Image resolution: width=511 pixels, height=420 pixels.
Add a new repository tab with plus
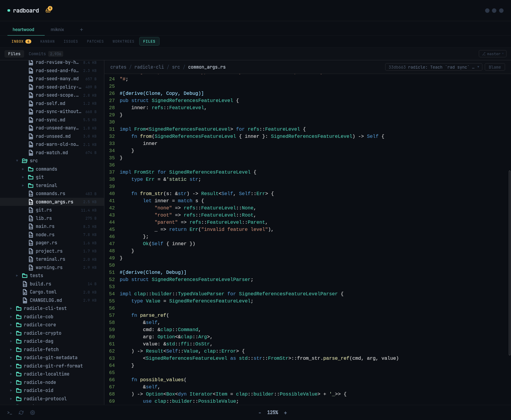pyautogui.click(x=81, y=30)
